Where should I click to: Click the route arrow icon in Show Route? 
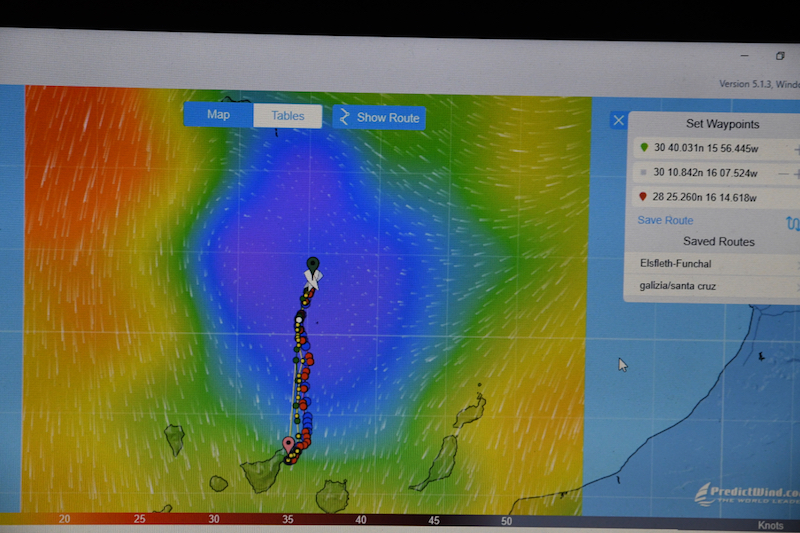tap(344, 117)
